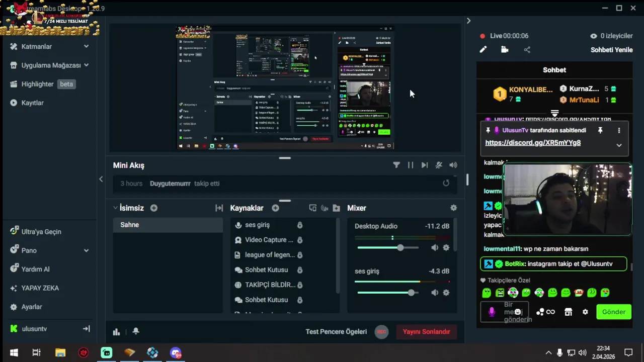Open the Katmanlar section in the sidebar
Image resolution: width=644 pixels, height=362 pixels.
[36, 46]
